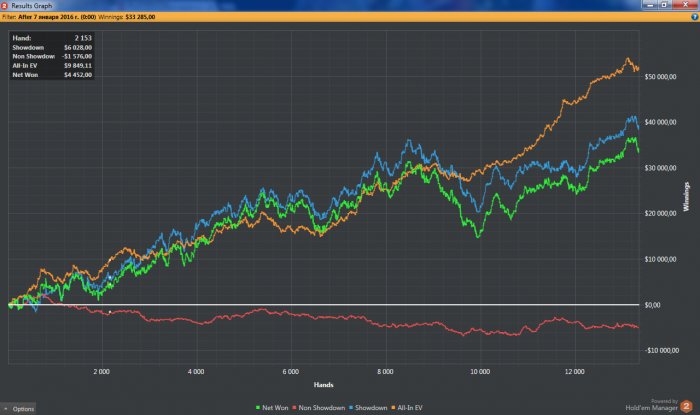Click the 12 000 hands axis label
Screen dimensions: 700x415
point(575,372)
